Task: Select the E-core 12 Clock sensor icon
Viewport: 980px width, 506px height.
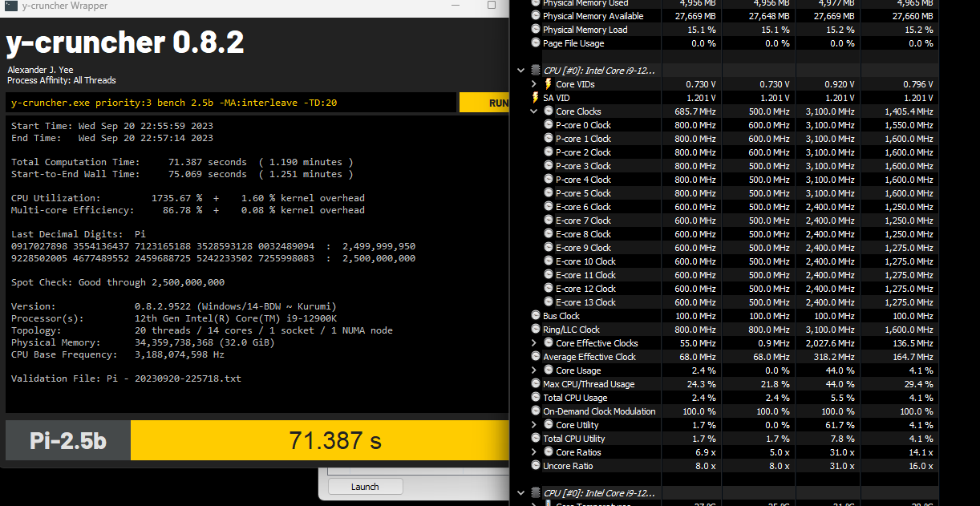Action: 549,289
